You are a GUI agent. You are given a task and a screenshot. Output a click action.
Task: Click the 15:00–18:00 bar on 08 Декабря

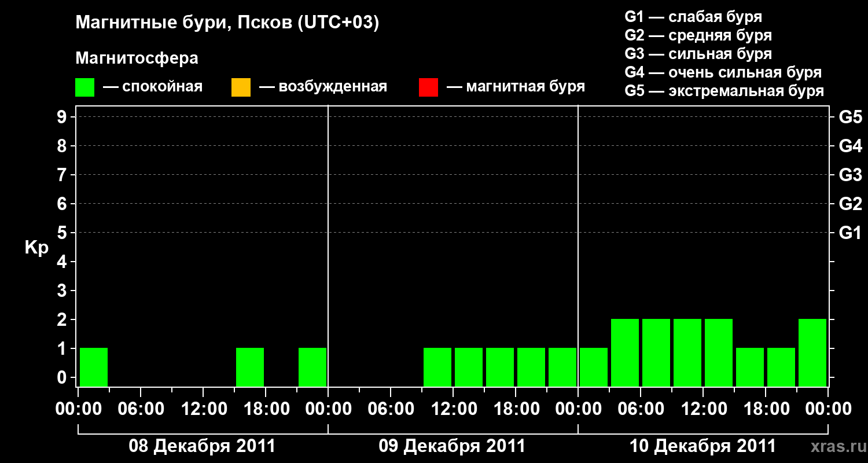[250, 367]
